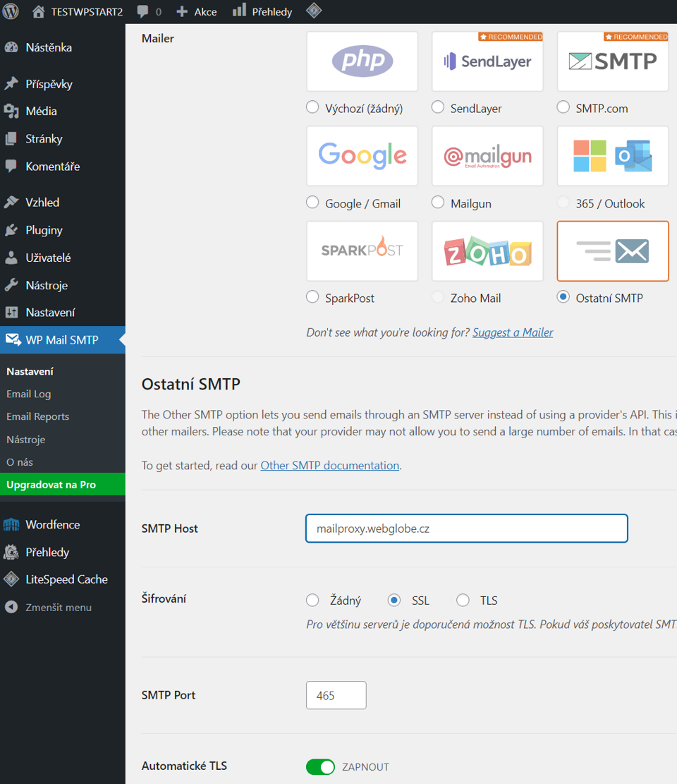Set encryption to SSL

[x=394, y=600]
